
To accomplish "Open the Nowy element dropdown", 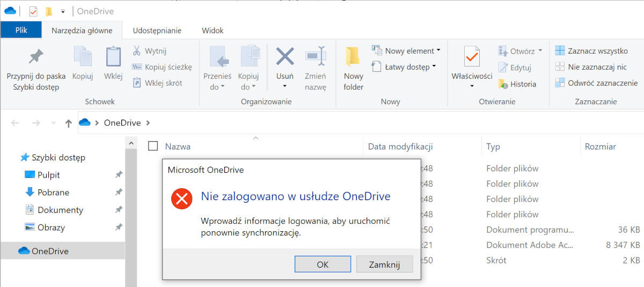I will point(406,51).
